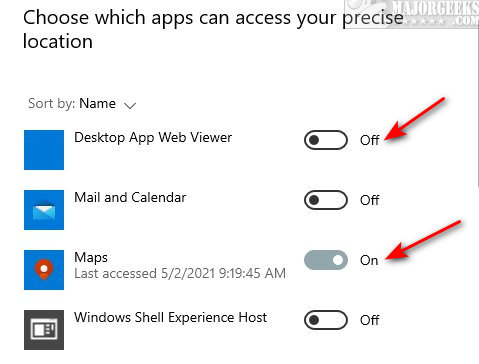Open the Sort by Name dropdown
Viewport: 479px width, 364px height.
point(82,104)
